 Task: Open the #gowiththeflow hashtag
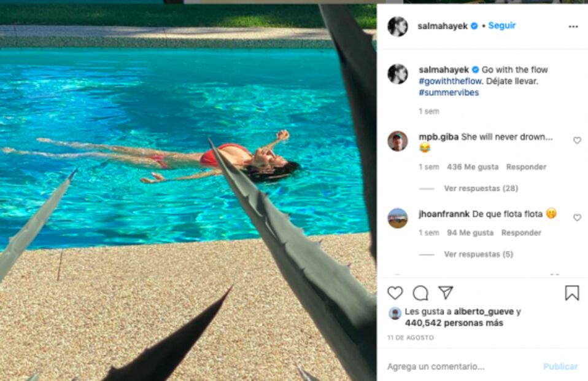pyautogui.click(x=450, y=81)
